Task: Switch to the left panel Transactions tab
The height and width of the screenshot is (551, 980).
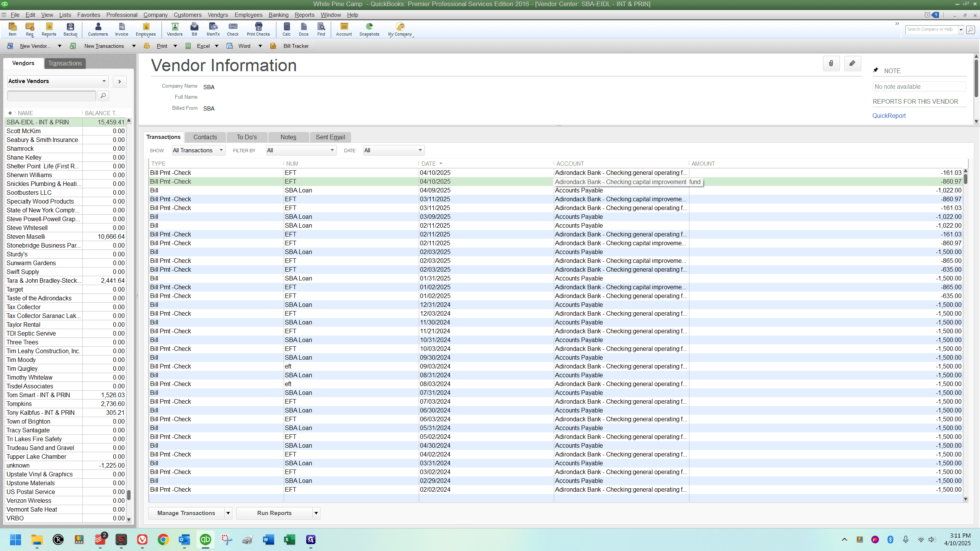Action: (65, 63)
